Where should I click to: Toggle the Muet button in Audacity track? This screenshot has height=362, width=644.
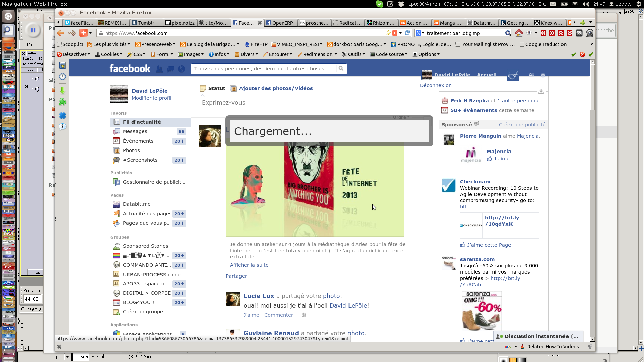pos(29,70)
